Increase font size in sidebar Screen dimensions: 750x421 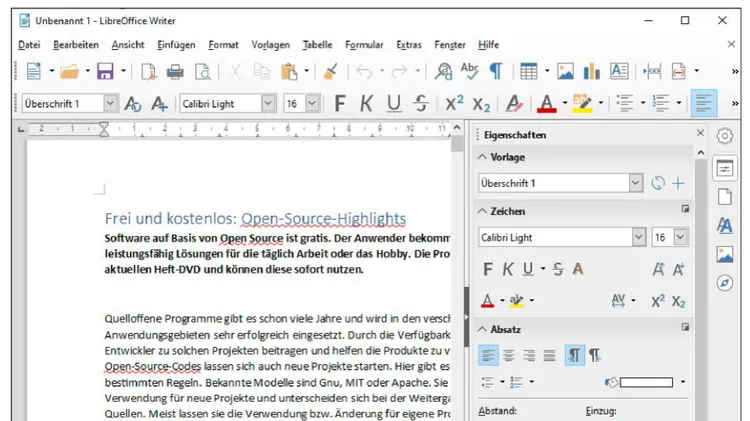click(x=658, y=269)
